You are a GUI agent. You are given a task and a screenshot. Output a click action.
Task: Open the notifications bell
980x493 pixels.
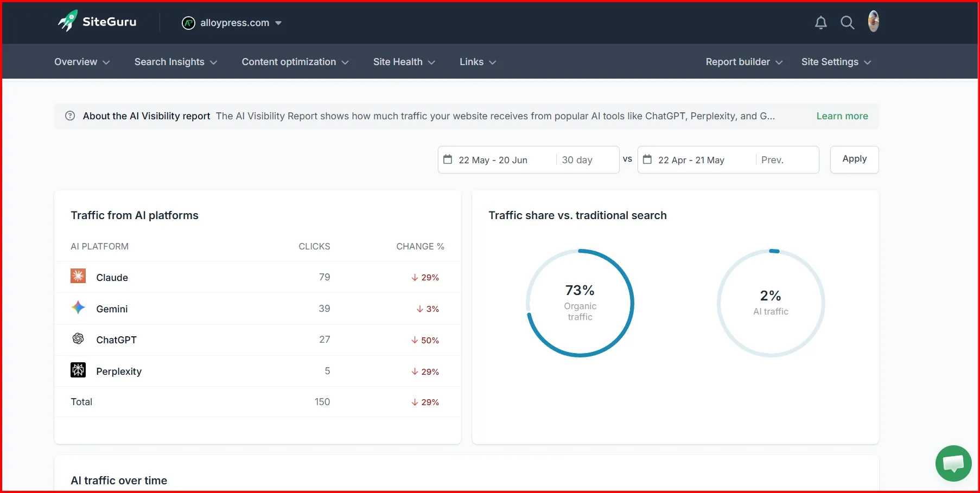click(821, 23)
